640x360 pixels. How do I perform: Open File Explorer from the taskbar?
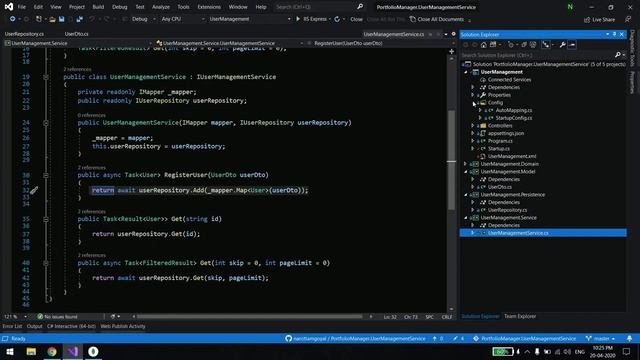coord(31,351)
